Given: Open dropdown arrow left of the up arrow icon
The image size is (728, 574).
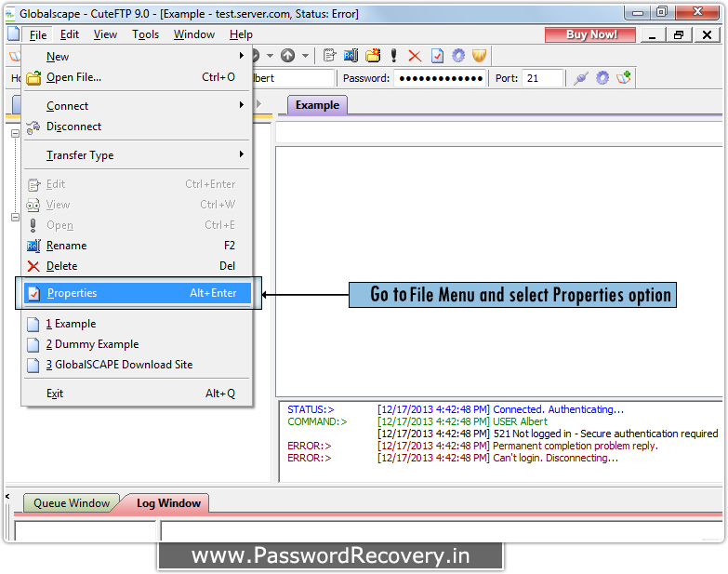Looking at the screenshot, I should (270, 56).
